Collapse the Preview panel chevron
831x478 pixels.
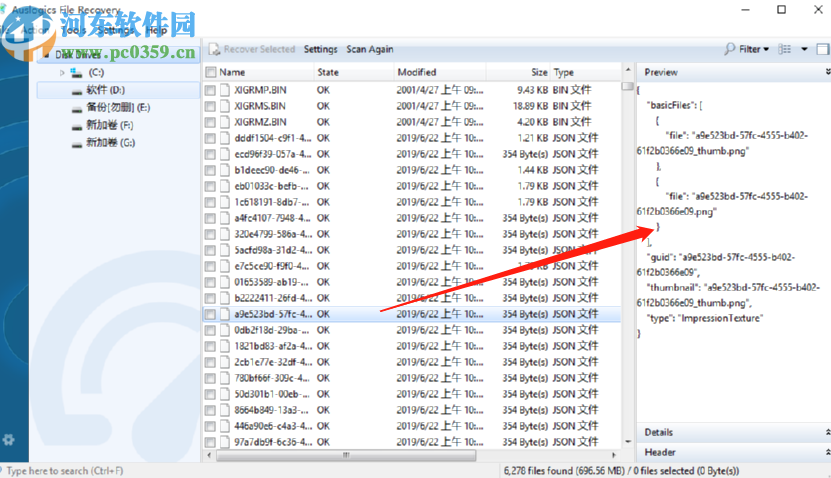(x=828, y=72)
